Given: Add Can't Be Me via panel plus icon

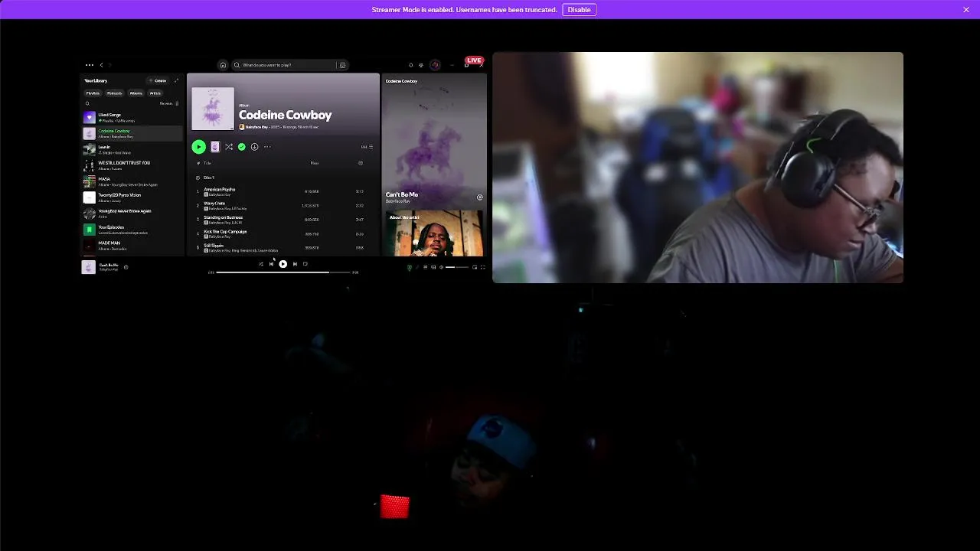Looking at the screenshot, I should click(480, 197).
